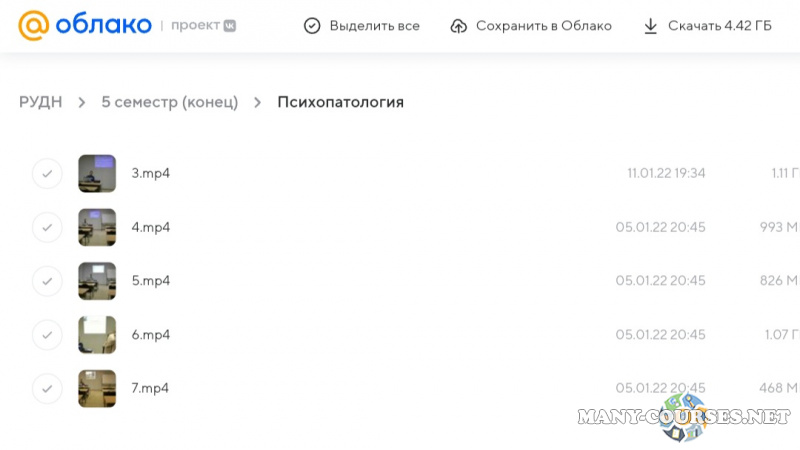Click the VK project badge icon
800x450 pixels.
(229, 26)
